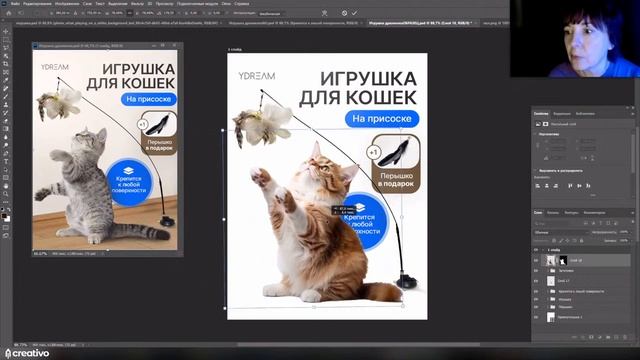Toggle the maintain aspect ratio link
This screenshot has width=640, height=360.
pyautogui.click(x=130, y=13)
